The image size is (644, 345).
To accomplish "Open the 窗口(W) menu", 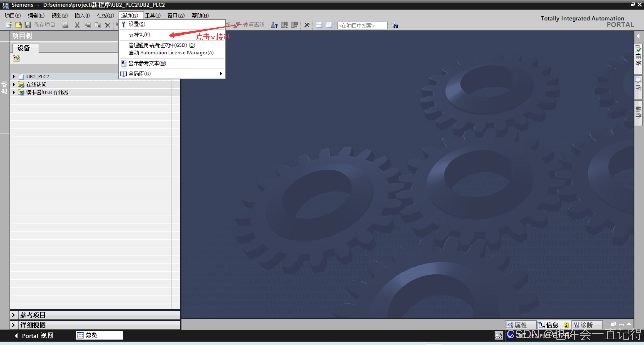I will tap(176, 15).
